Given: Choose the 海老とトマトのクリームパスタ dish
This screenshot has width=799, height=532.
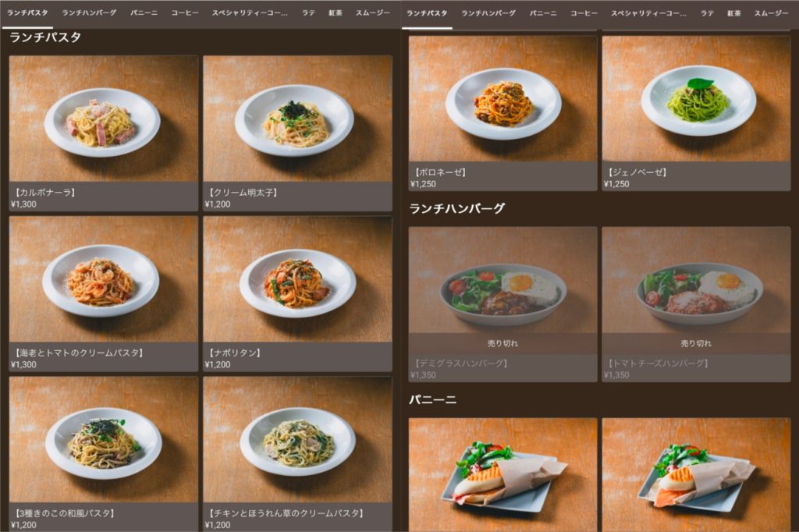Looking at the screenshot, I should click(104, 293).
